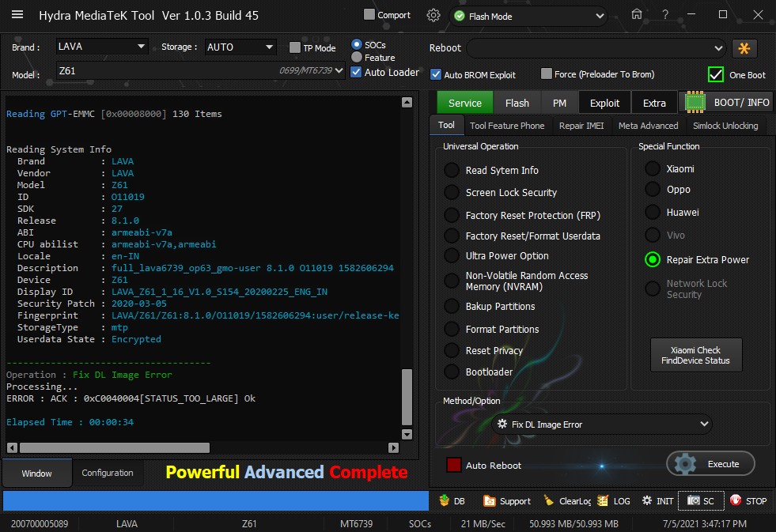
Task: Click ClearLog broom icon
Action: pyautogui.click(x=549, y=500)
